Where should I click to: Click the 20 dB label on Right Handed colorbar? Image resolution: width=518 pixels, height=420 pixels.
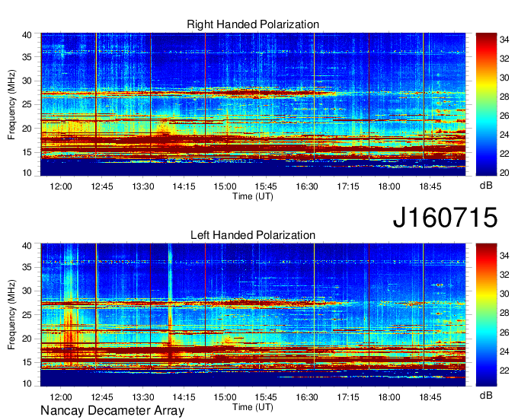504,173
